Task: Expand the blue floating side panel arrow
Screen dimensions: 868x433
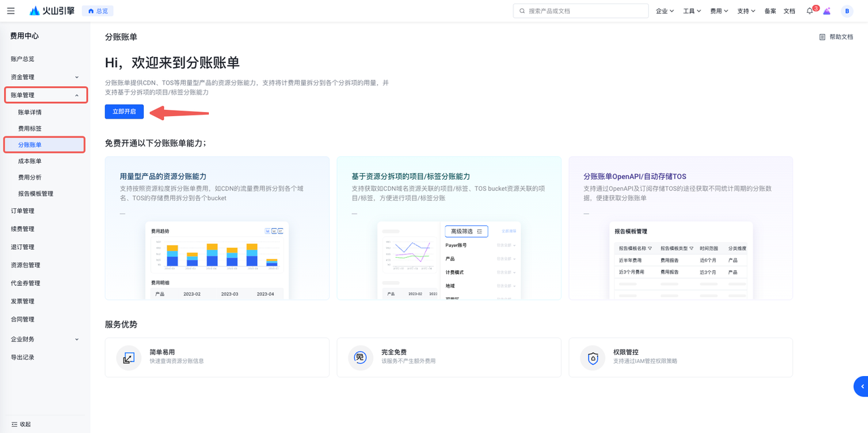Action: 861,386
